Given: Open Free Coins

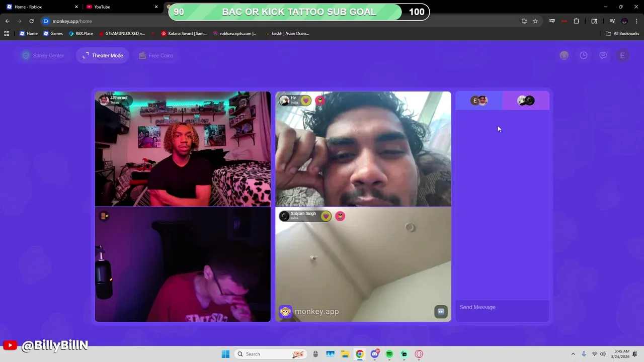Looking at the screenshot, I should [x=156, y=55].
